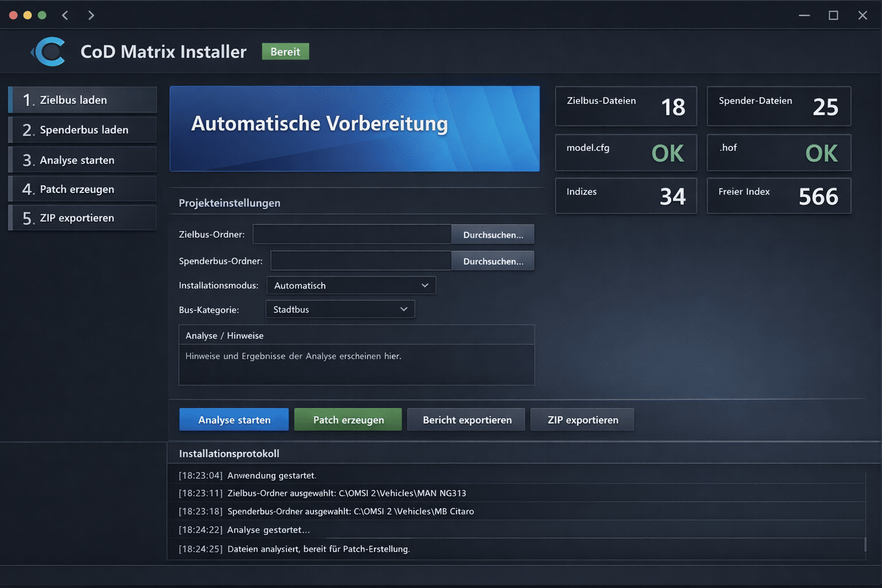Go to step 4 Patch erzeugen in sidebar
882x588 pixels.
click(83, 189)
